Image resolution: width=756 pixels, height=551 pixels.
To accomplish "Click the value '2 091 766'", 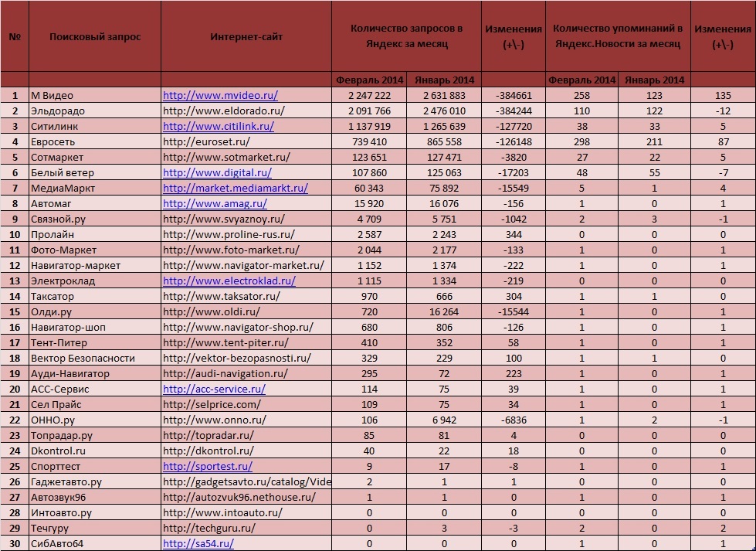I will pyautogui.click(x=369, y=111).
